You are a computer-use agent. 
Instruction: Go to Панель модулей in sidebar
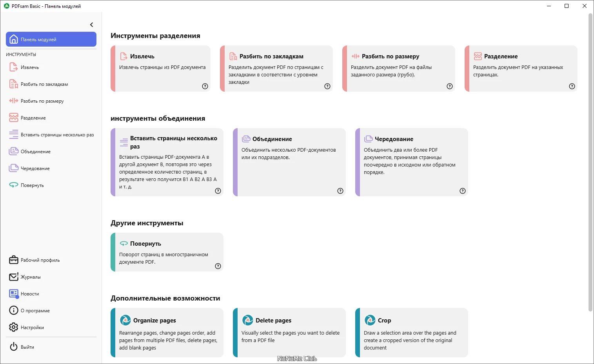point(51,40)
